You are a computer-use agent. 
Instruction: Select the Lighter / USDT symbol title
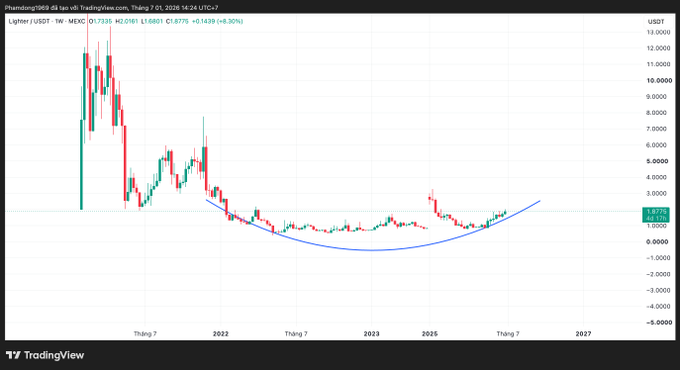[46, 21]
